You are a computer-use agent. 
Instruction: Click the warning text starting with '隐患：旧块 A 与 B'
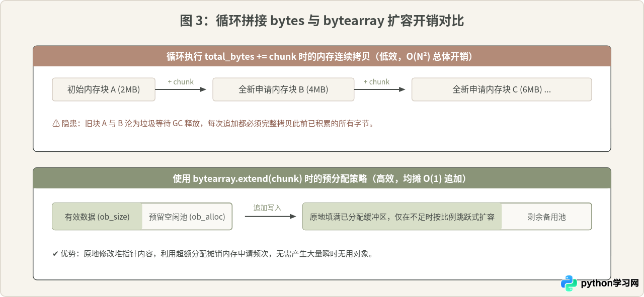(x=213, y=123)
